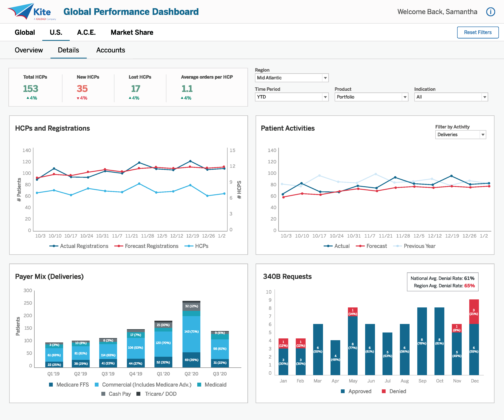Screen dimensions: 504x420
Task: Expand the Product dropdown set to Portfolio
Action: 405,97
